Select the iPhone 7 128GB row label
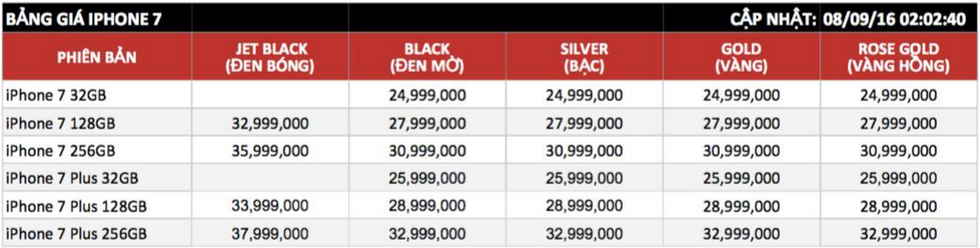The height and width of the screenshot is (248, 980). (x=60, y=124)
